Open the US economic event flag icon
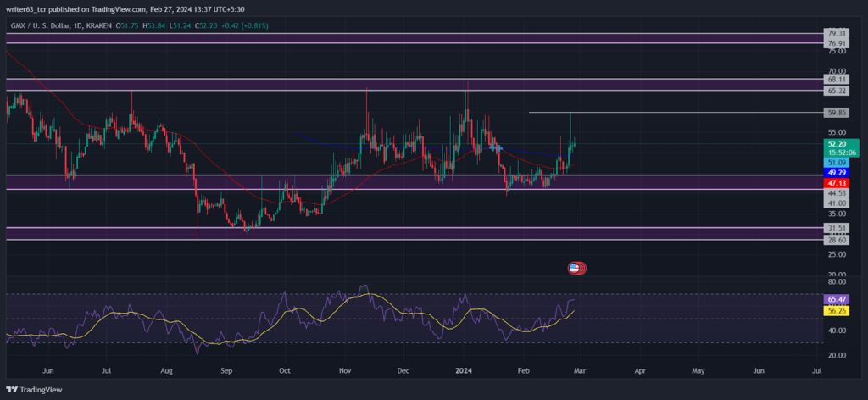 tap(576, 269)
